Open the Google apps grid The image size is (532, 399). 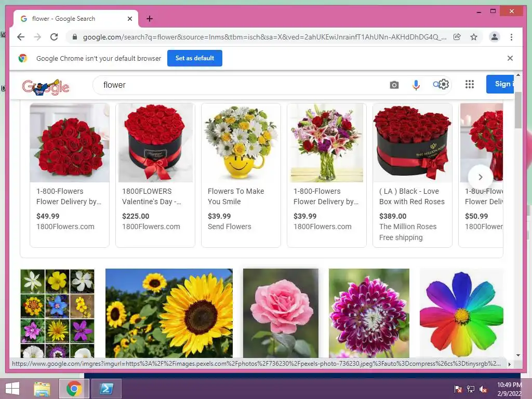pos(470,84)
